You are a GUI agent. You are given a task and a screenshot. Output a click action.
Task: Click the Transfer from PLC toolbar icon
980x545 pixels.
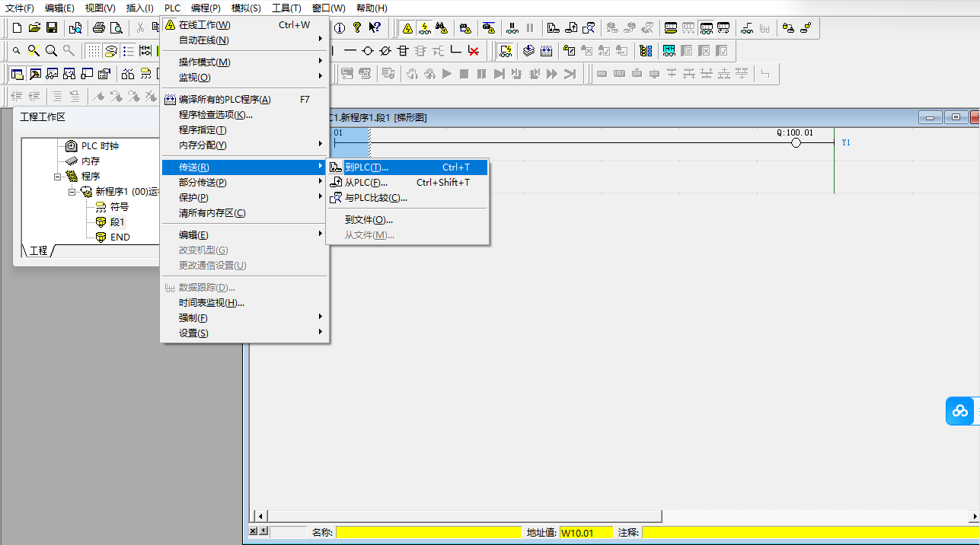570,28
